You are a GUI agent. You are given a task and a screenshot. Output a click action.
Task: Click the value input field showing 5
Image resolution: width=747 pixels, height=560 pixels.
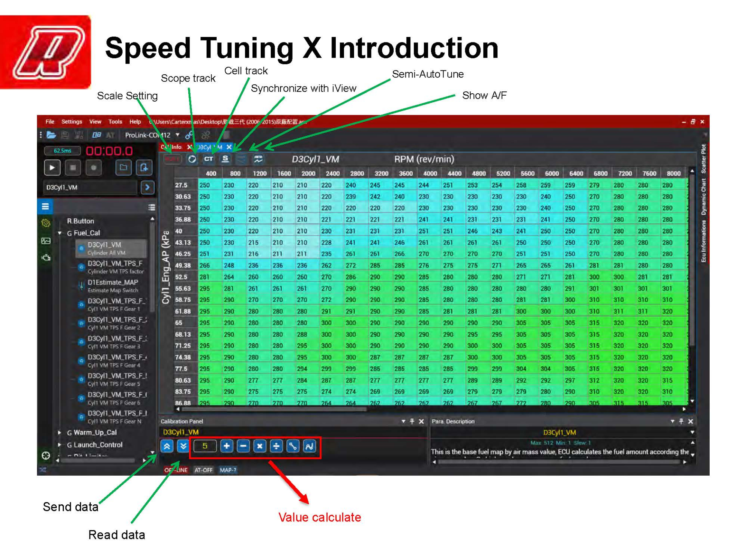pyautogui.click(x=205, y=446)
